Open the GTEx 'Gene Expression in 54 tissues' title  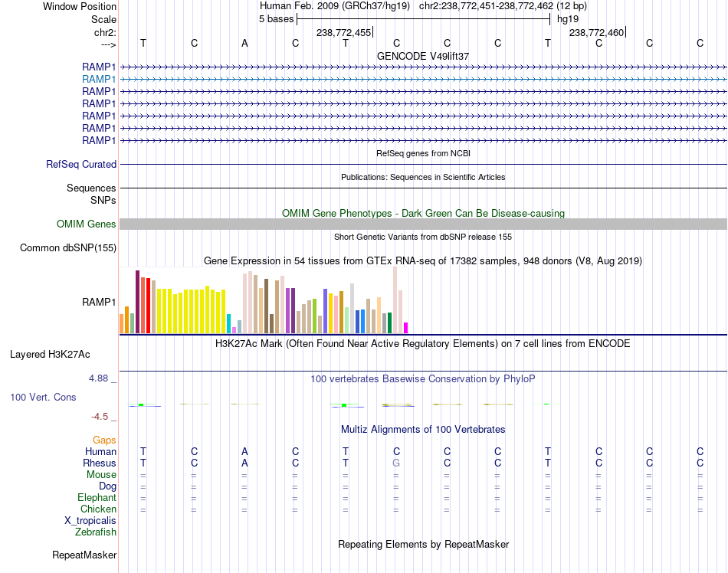pyautogui.click(x=423, y=260)
